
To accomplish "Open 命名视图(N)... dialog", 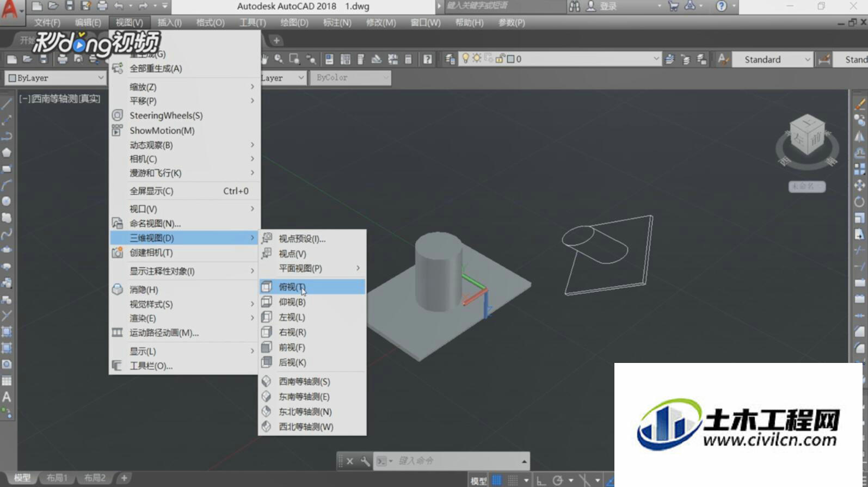I will (x=184, y=224).
